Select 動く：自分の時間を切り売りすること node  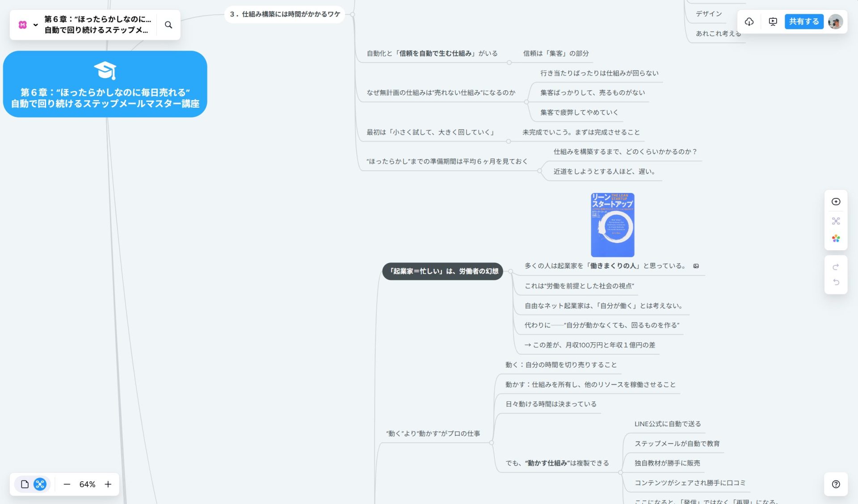click(x=561, y=365)
